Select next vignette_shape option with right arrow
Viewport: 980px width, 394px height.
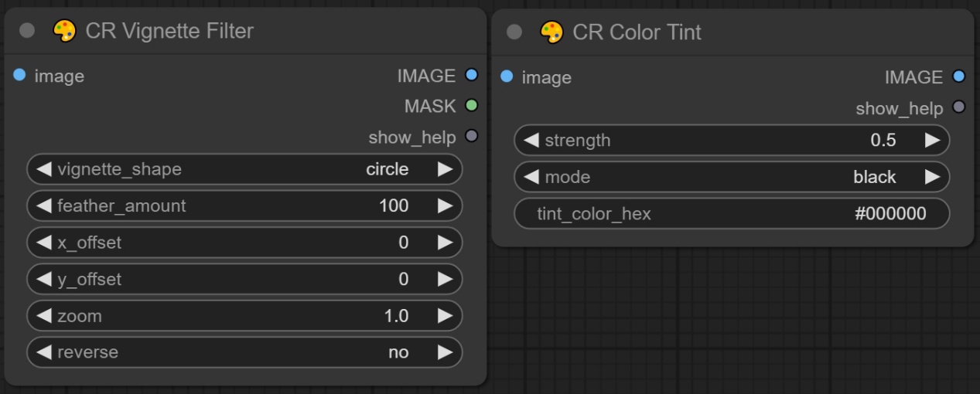[445, 169]
